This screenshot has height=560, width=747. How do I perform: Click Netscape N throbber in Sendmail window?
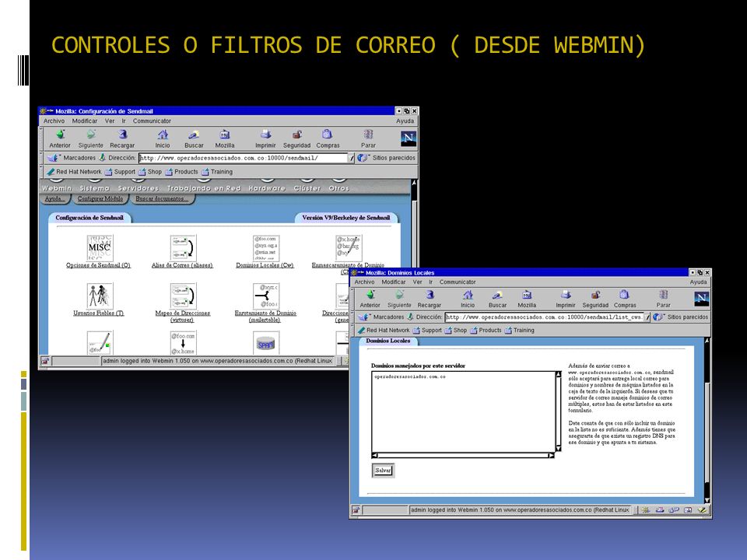tap(409, 138)
